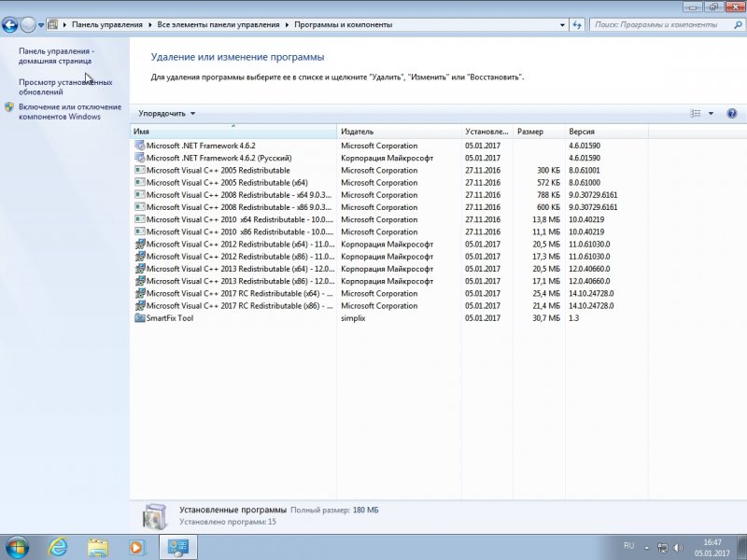
Task: Click 'Программы и компоненты' breadcrumb
Action: point(343,25)
